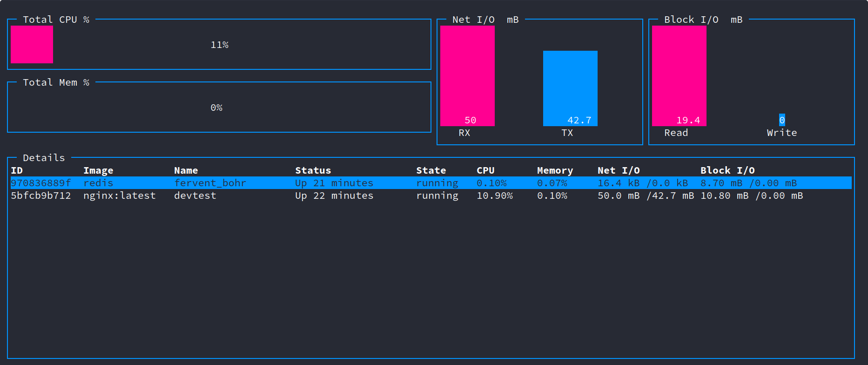
Task: Click the pink RX bar in Net I/O
Action: [x=467, y=76]
